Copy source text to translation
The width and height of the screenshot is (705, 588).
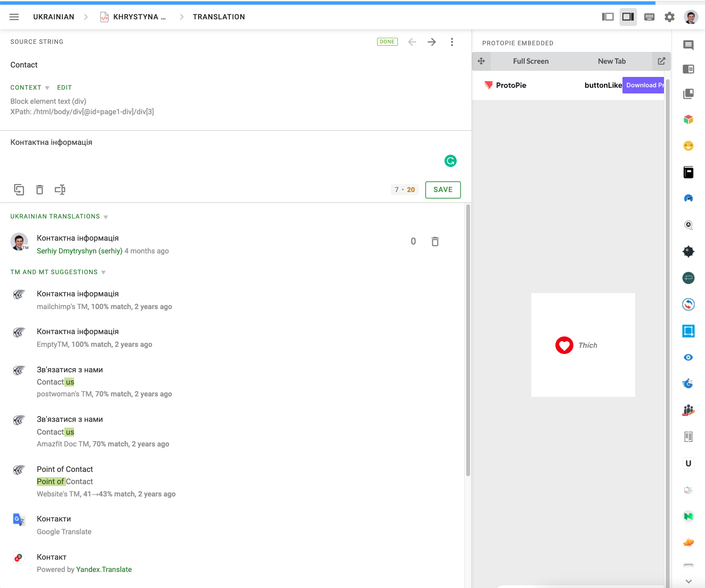tap(19, 190)
